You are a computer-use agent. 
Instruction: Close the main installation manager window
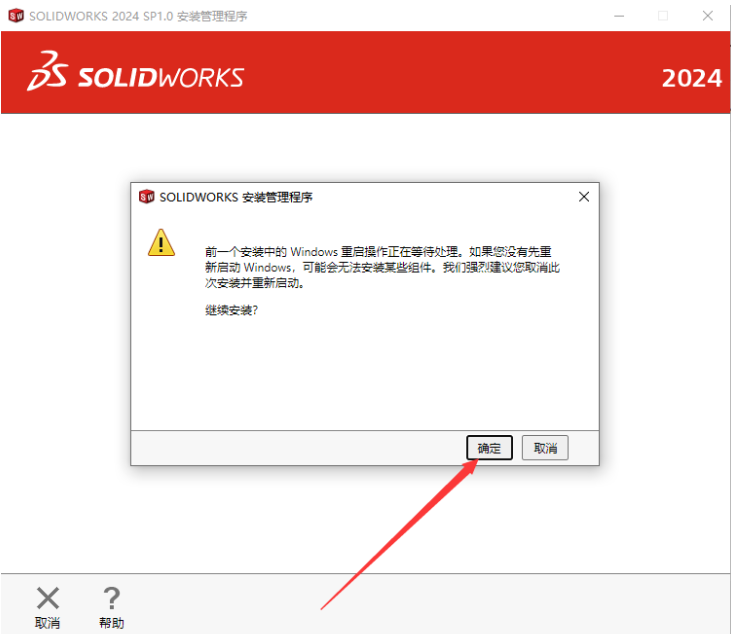click(708, 16)
